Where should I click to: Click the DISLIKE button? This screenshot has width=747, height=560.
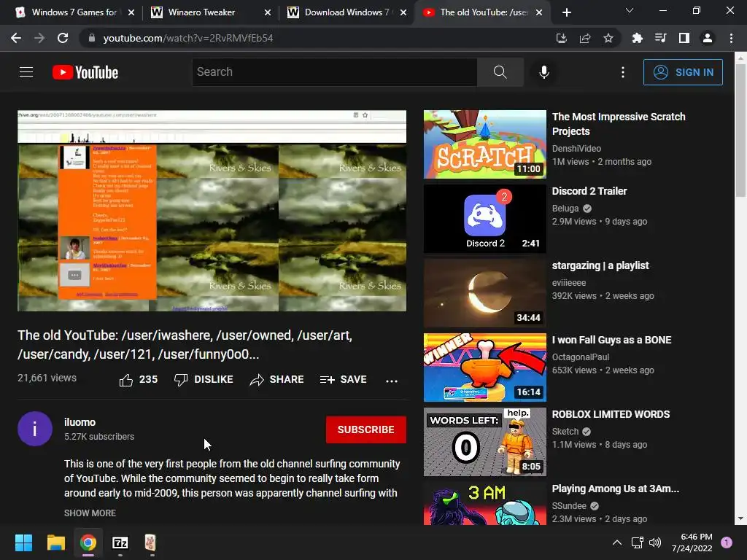tap(204, 379)
